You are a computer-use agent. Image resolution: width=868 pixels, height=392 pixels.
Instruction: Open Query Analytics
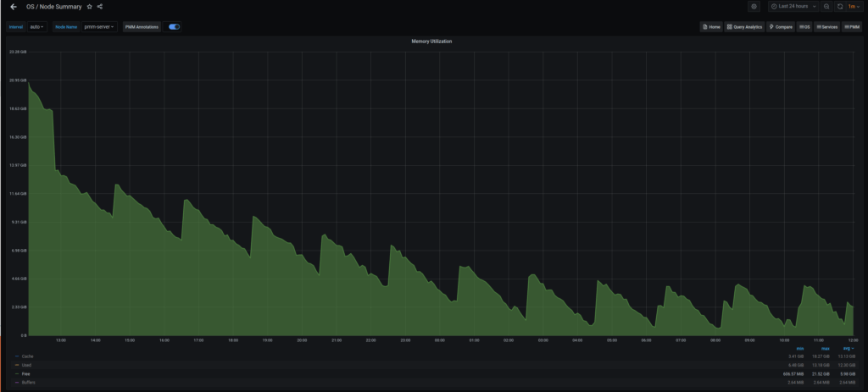click(x=743, y=27)
